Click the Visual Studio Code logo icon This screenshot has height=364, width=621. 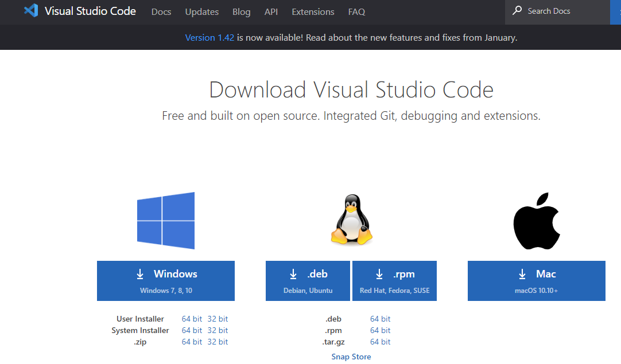[31, 11]
